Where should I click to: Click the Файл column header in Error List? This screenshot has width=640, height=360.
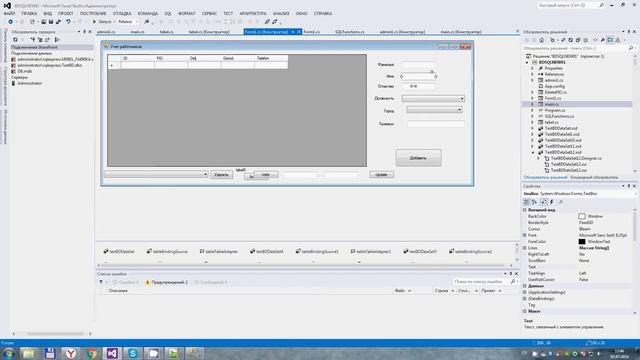400,291
